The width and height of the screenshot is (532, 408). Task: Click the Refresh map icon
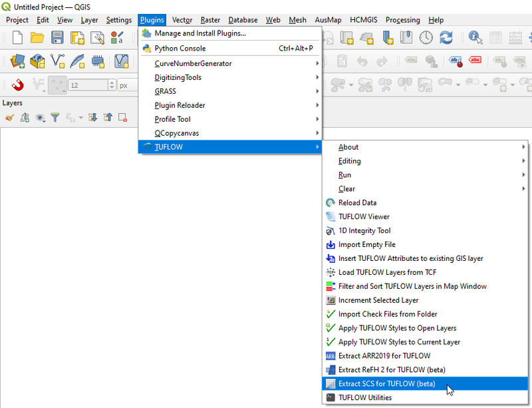[x=446, y=38]
